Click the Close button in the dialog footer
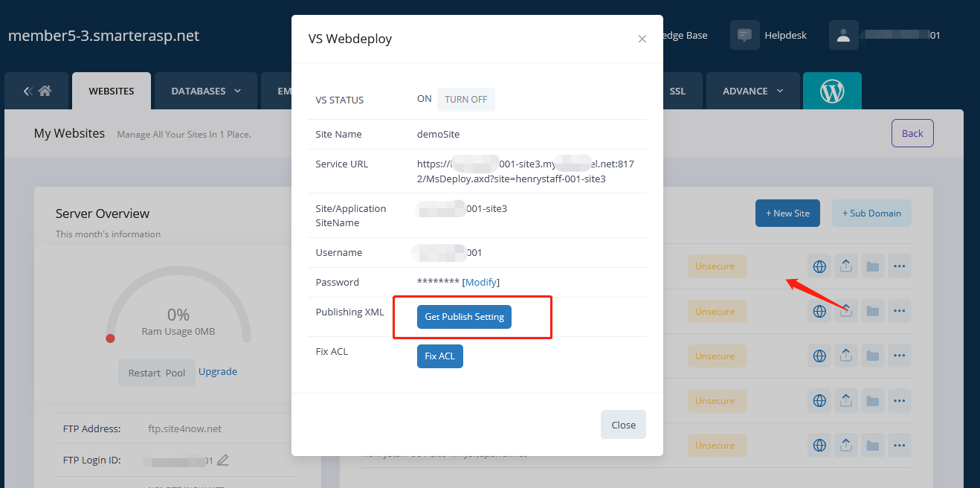980x488 pixels. (x=623, y=425)
